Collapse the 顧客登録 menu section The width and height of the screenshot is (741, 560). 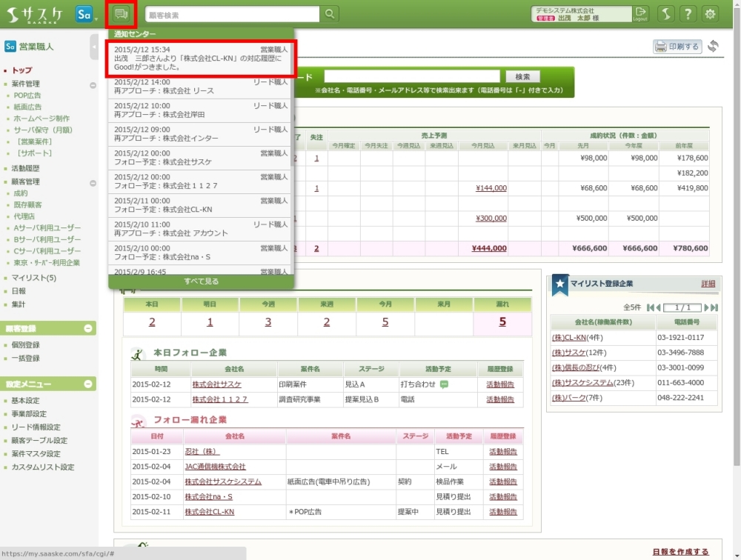88,328
